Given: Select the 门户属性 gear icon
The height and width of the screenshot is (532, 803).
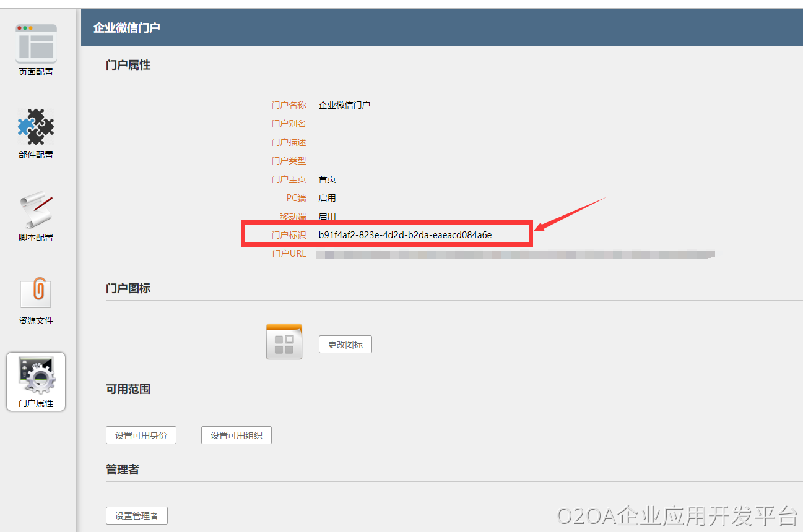Looking at the screenshot, I should [x=36, y=376].
